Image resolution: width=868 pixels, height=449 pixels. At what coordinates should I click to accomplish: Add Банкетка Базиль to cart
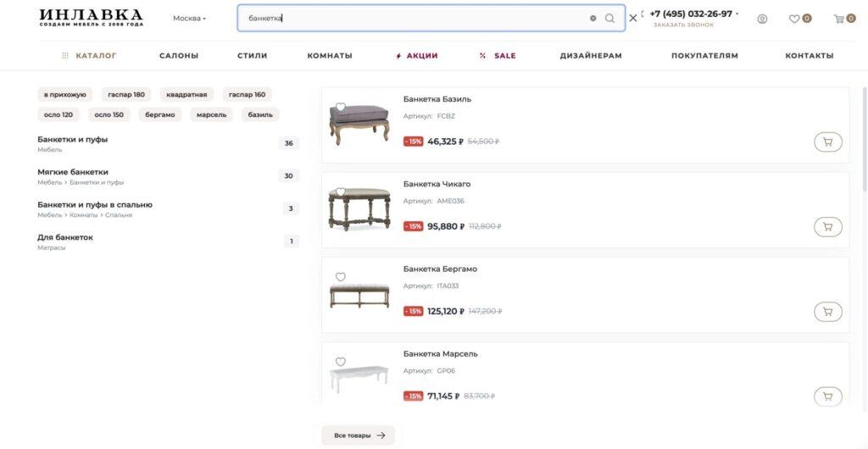[x=827, y=141]
